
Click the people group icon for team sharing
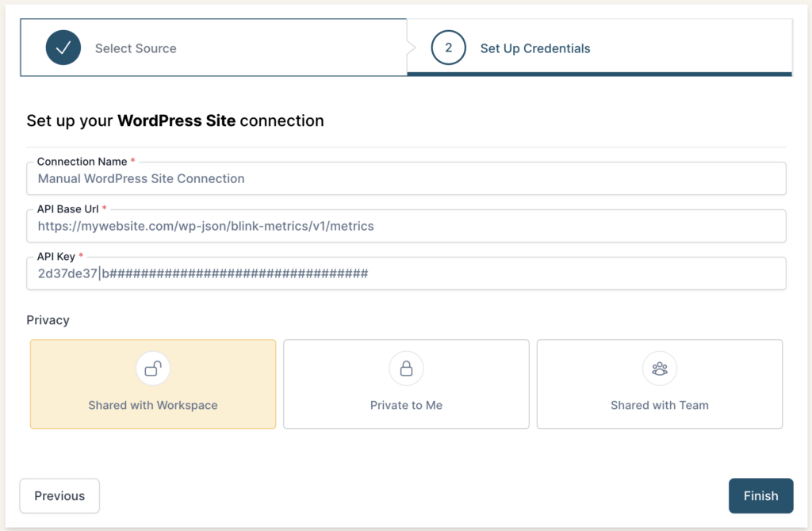pos(659,369)
